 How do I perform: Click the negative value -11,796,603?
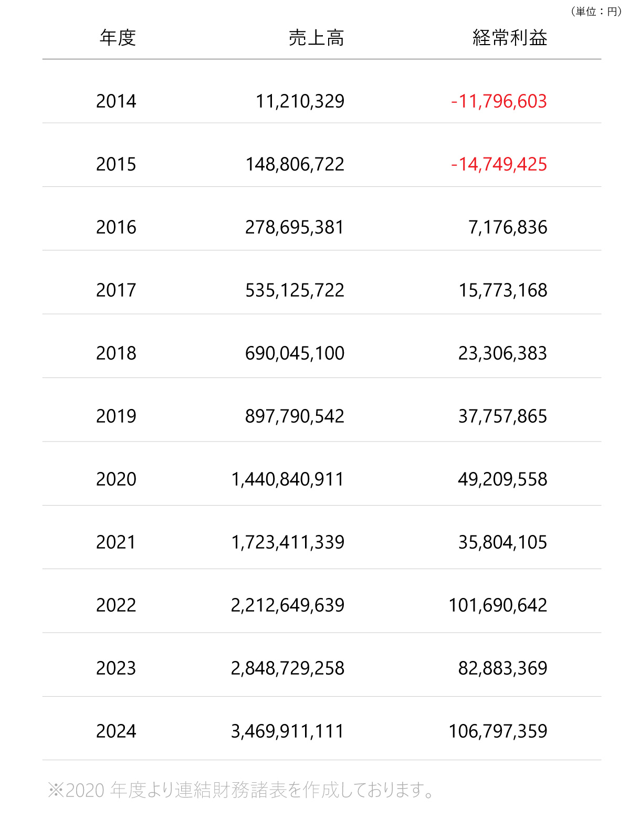point(499,101)
